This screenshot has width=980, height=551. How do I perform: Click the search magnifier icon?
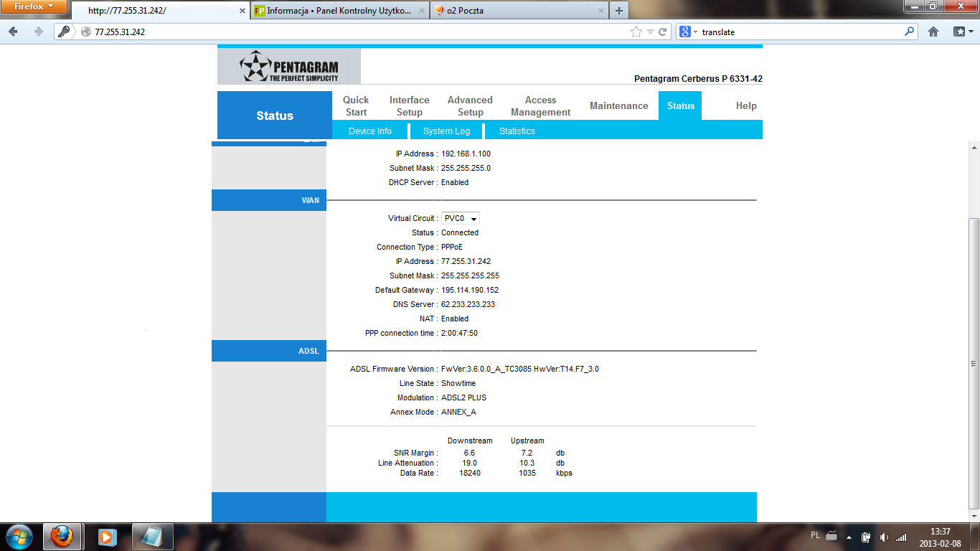910,32
